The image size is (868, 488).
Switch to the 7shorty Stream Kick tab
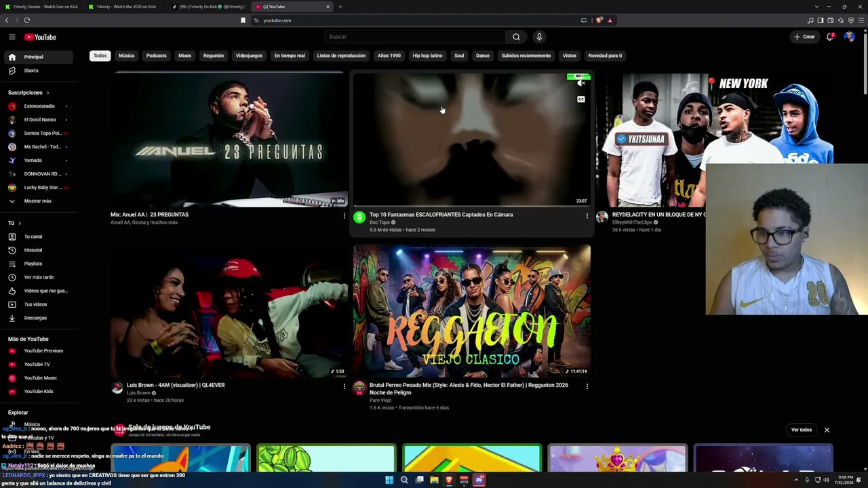(x=41, y=7)
